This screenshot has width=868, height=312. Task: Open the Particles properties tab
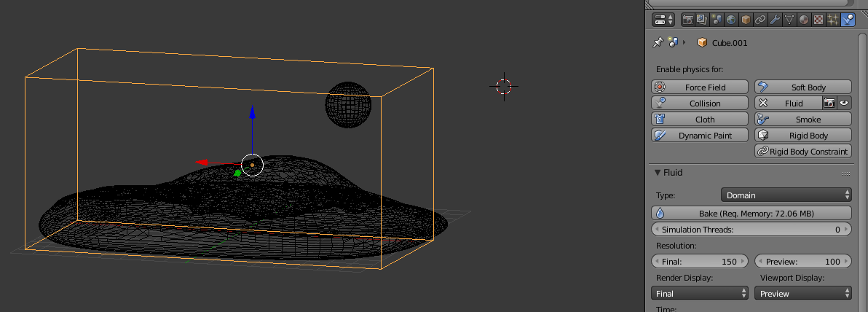(833, 20)
